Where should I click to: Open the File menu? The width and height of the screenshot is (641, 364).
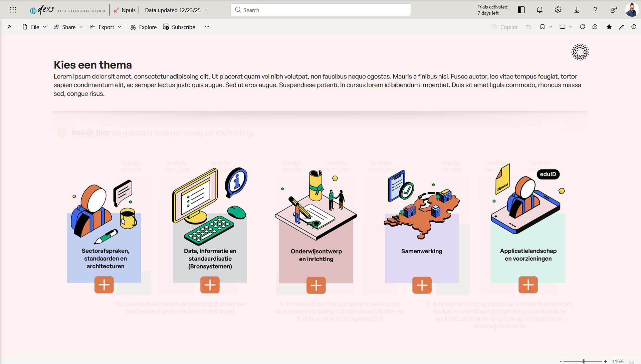tap(34, 27)
